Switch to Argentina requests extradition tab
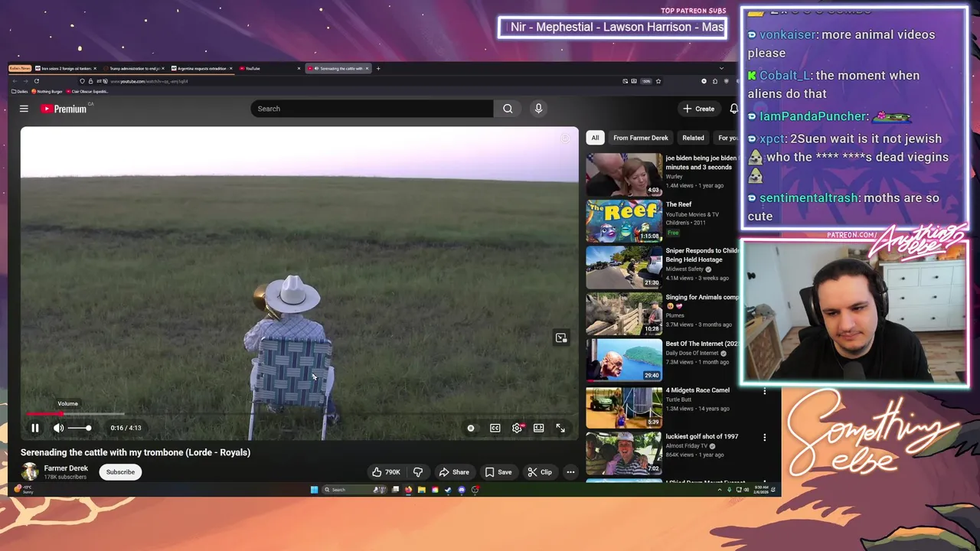This screenshot has height=551, width=980. click(202, 68)
